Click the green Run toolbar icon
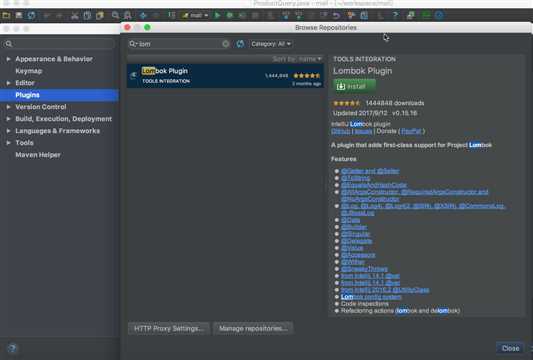The height and width of the screenshot is (360, 533). click(x=217, y=15)
